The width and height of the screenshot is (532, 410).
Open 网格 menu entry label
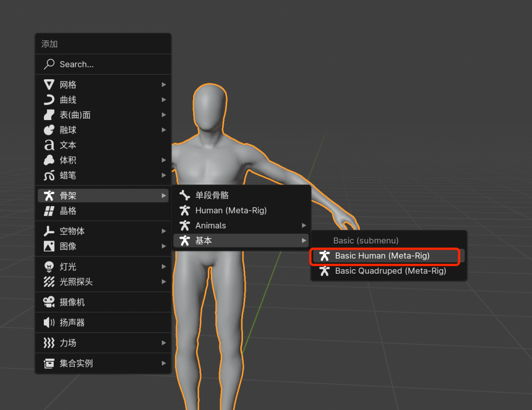(68, 85)
